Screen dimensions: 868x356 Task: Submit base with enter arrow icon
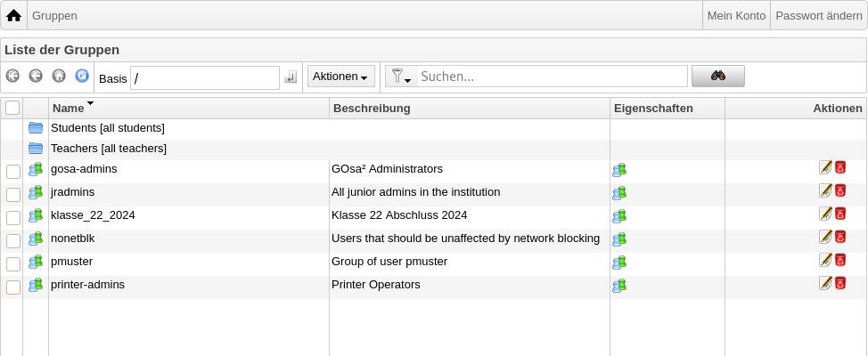click(291, 77)
